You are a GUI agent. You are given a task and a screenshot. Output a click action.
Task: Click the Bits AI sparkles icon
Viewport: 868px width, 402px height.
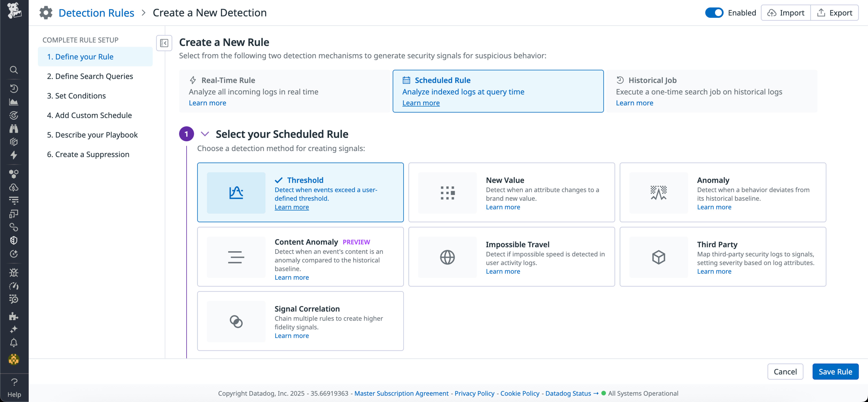pyautogui.click(x=14, y=329)
